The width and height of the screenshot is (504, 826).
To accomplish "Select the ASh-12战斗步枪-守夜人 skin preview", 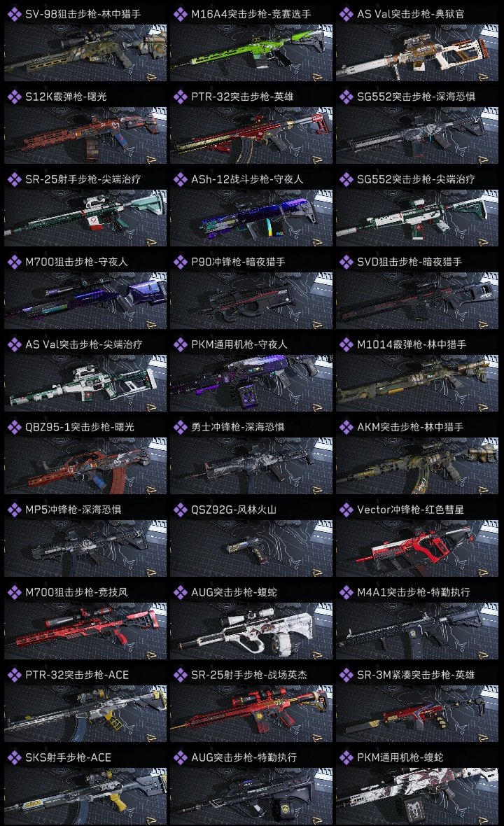I will pyautogui.click(x=251, y=218).
